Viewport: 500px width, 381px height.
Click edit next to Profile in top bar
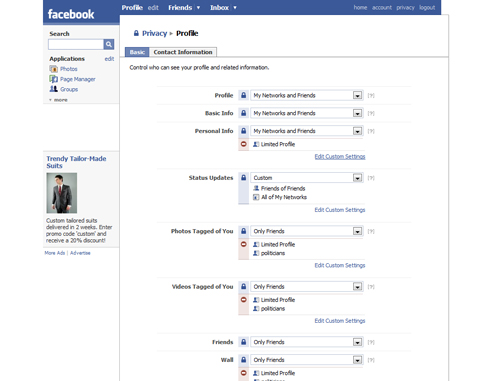(x=153, y=7)
